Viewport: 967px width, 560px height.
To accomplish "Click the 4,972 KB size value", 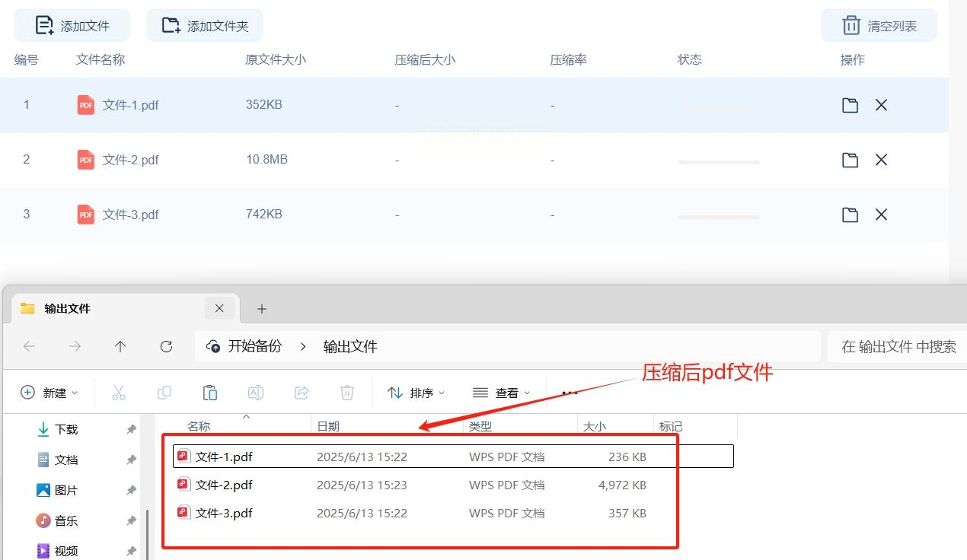I will click(622, 485).
